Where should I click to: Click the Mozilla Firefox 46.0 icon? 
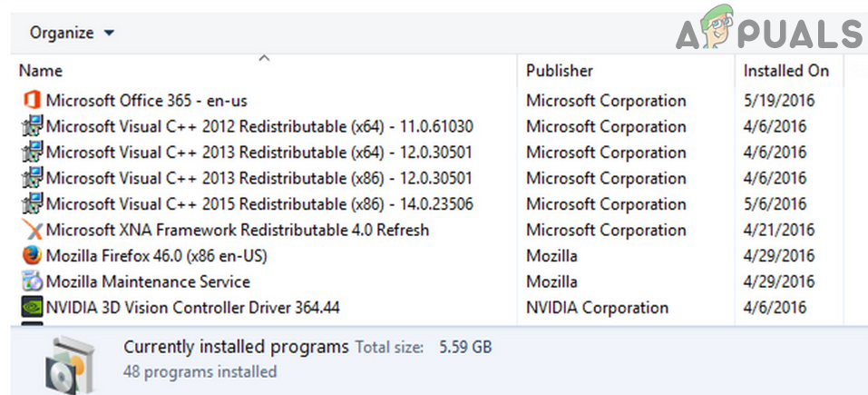click(32, 256)
